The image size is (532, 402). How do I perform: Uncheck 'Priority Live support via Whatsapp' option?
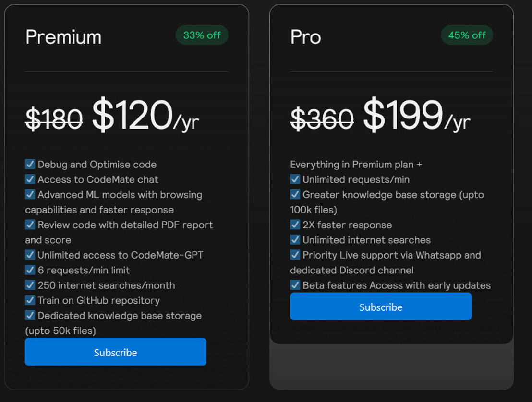click(295, 255)
